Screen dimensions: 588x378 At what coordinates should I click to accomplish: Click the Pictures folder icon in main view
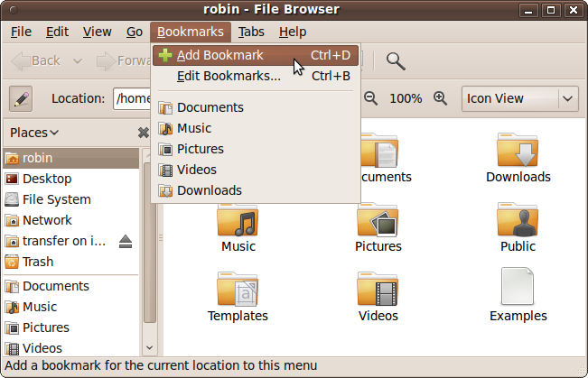click(x=378, y=220)
